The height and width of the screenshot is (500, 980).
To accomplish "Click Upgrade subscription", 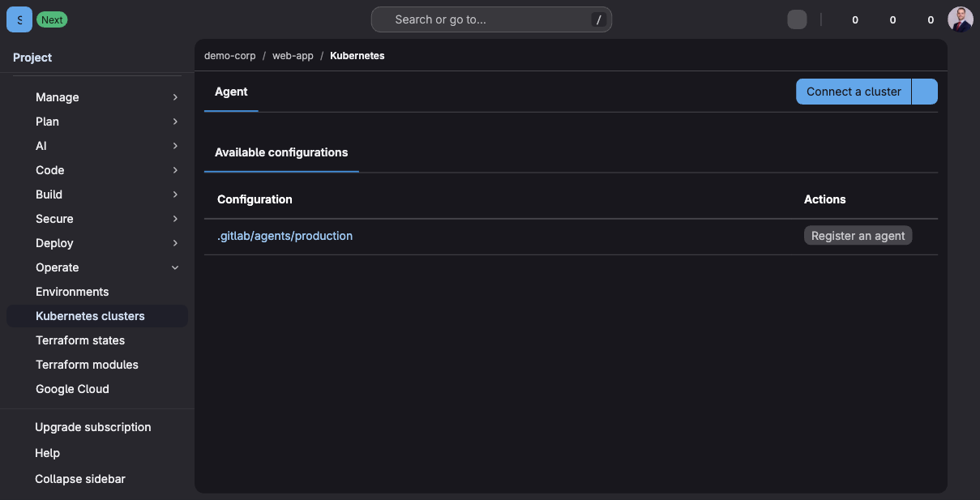I will (93, 427).
